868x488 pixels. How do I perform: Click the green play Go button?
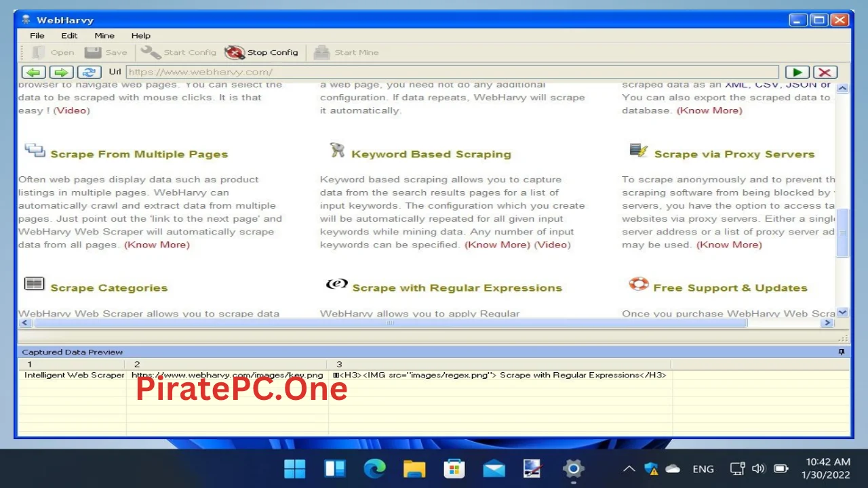click(797, 72)
